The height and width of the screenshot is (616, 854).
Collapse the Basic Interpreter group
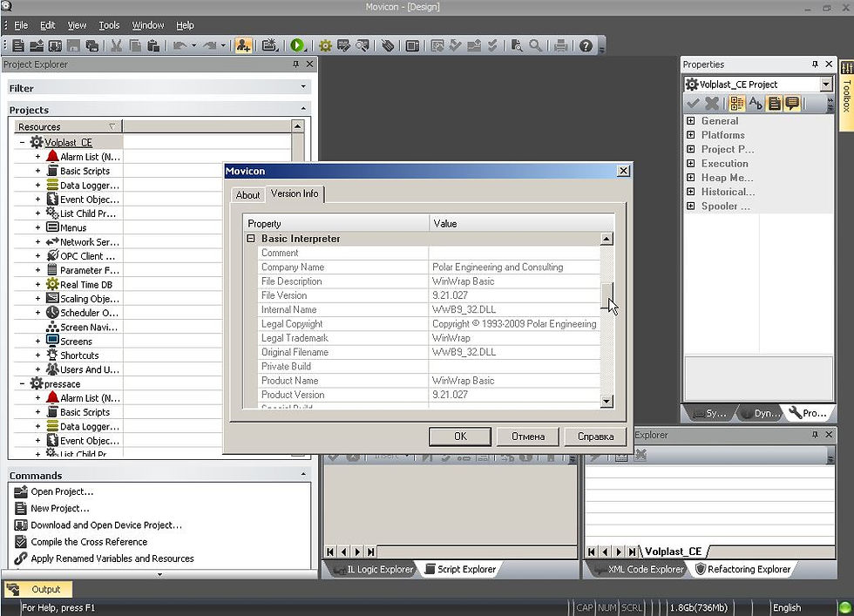(x=251, y=239)
